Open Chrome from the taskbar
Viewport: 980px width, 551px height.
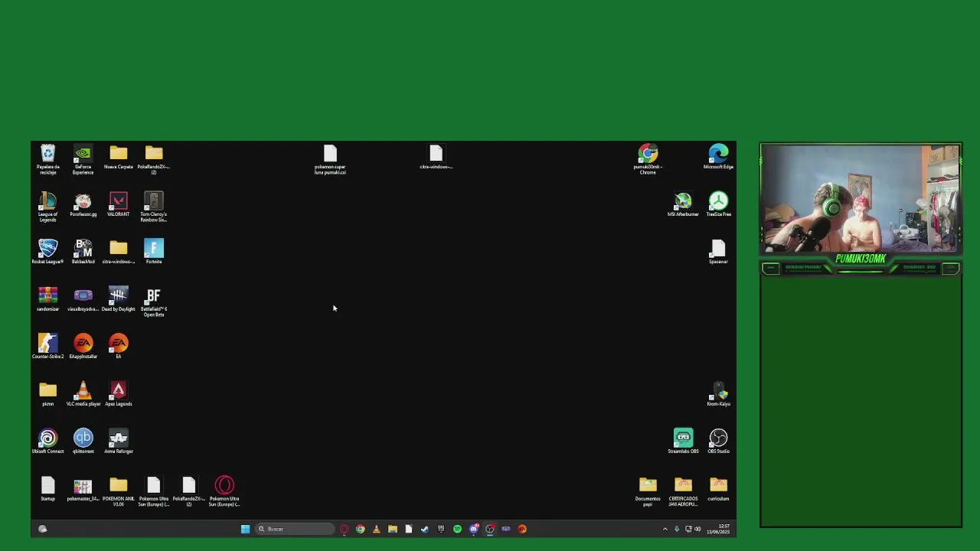click(x=360, y=529)
